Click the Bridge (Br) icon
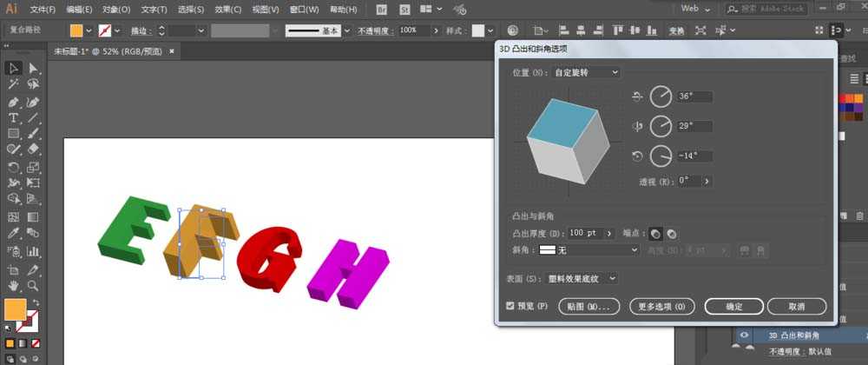The height and width of the screenshot is (365, 868). point(383,9)
